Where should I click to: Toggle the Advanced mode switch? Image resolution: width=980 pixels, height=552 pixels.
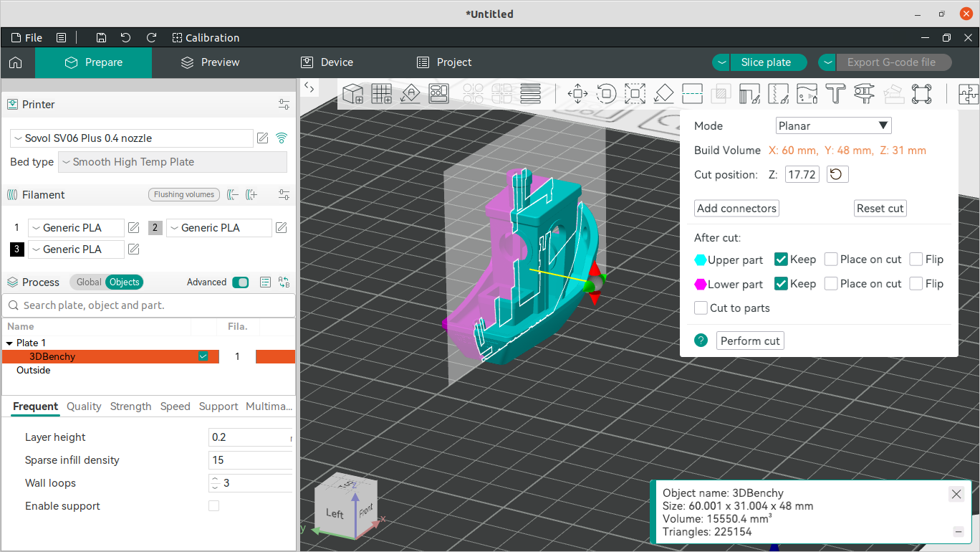pyautogui.click(x=240, y=282)
